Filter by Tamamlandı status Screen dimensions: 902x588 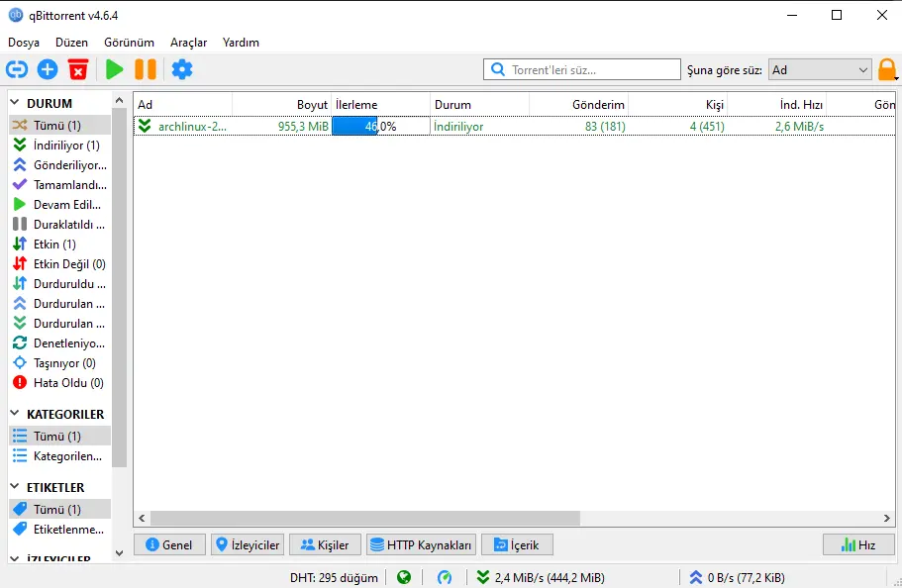[59, 185]
